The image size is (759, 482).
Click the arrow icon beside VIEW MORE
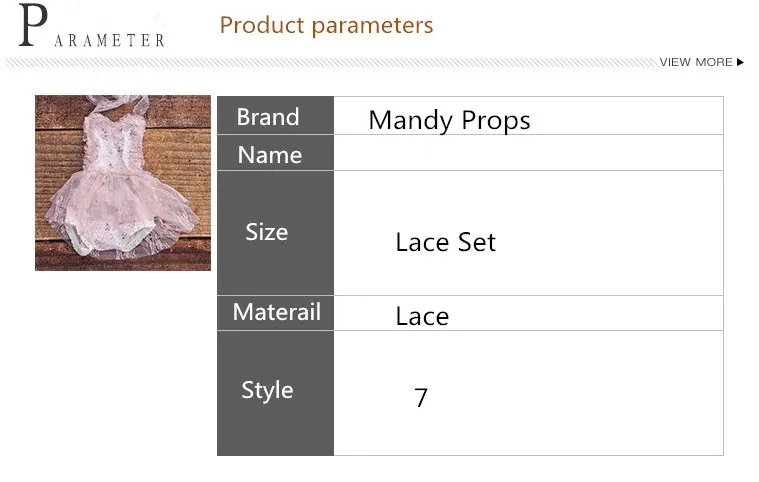point(740,62)
